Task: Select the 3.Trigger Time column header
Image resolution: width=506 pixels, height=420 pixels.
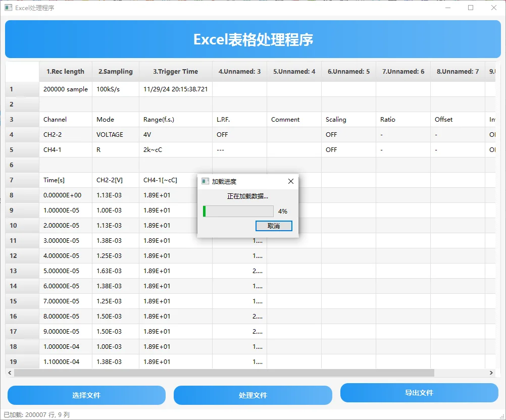Action: [x=175, y=71]
